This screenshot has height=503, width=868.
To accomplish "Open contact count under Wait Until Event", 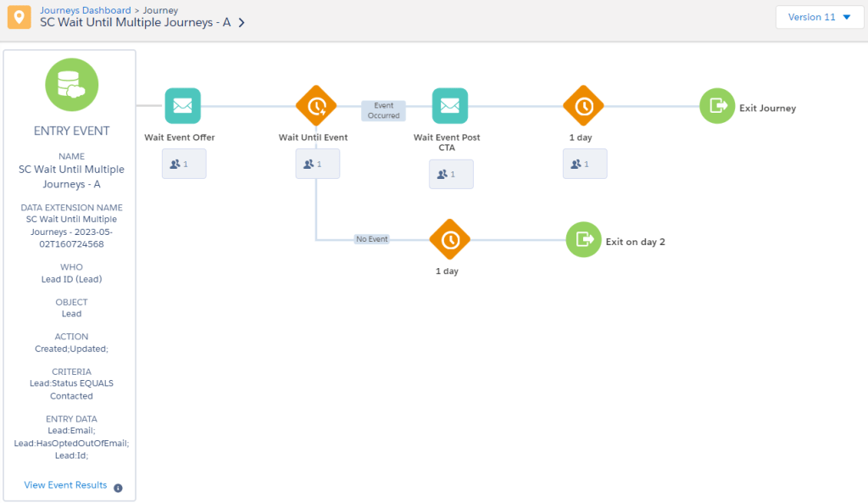I will pos(317,164).
